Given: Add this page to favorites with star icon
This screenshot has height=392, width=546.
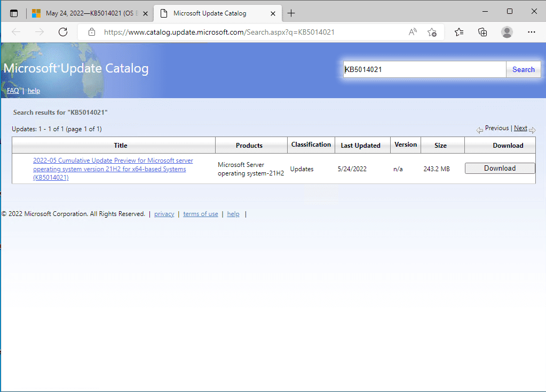Looking at the screenshot, I should [432, 32].
